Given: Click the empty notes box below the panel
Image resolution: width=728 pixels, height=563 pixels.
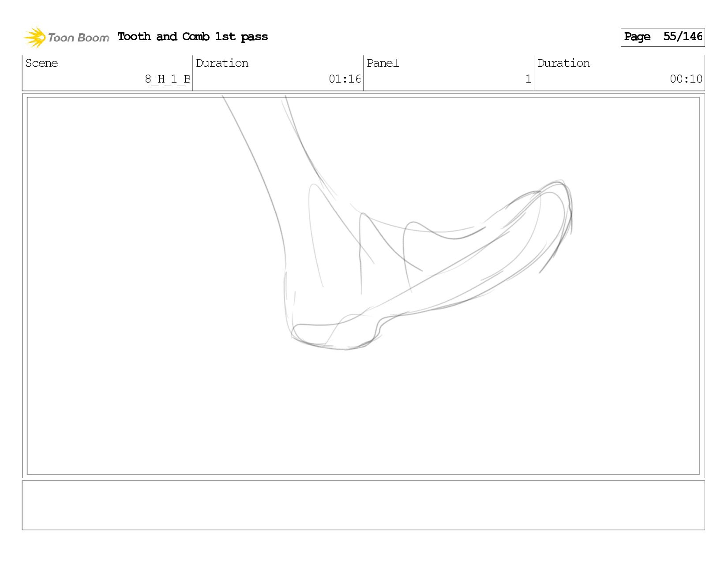Looking at the screenshot, I should coord(363,505).
